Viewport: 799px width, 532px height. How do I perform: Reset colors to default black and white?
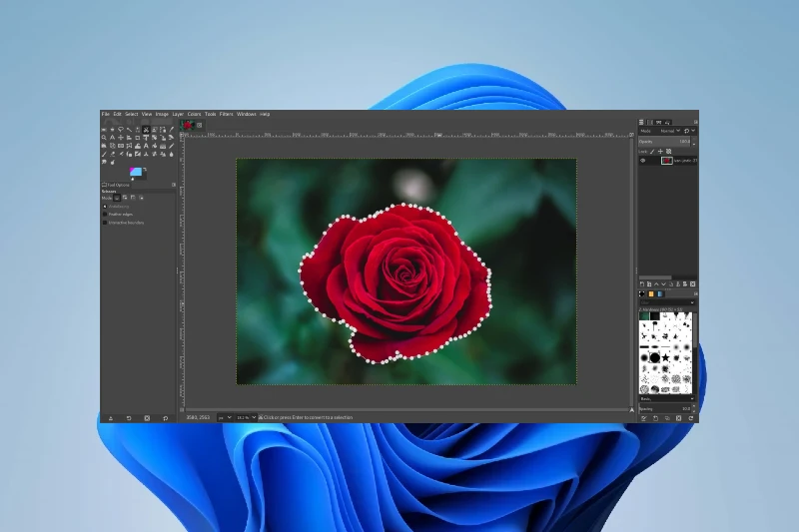pos(133,180)
